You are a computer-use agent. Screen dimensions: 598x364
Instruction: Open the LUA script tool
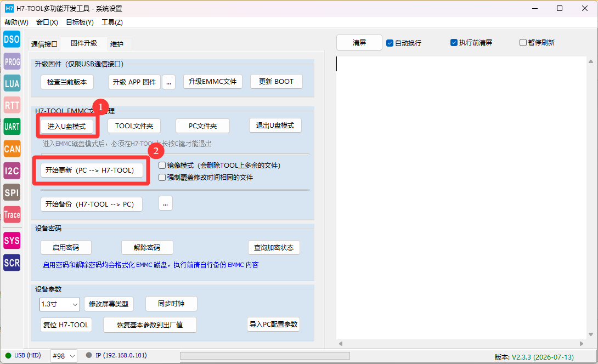(12, 83)
